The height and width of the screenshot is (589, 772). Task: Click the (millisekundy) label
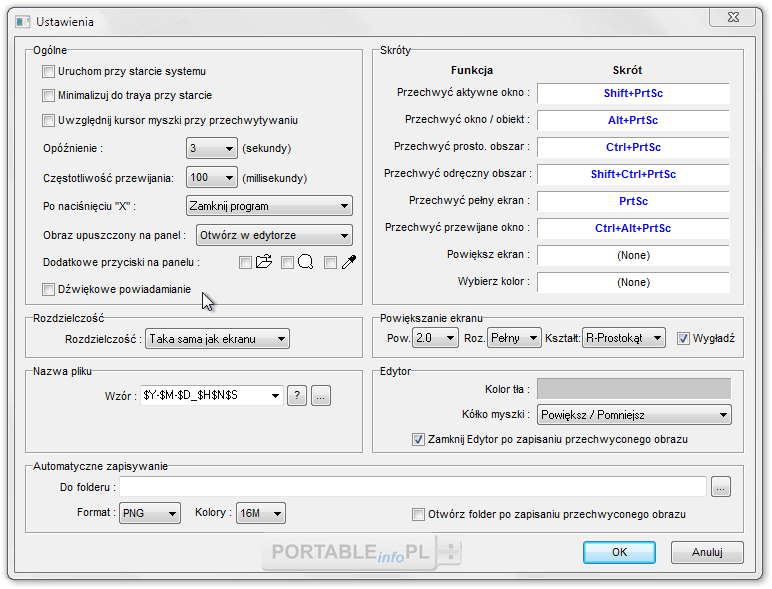pyautogui.click(x=274, y=178)
